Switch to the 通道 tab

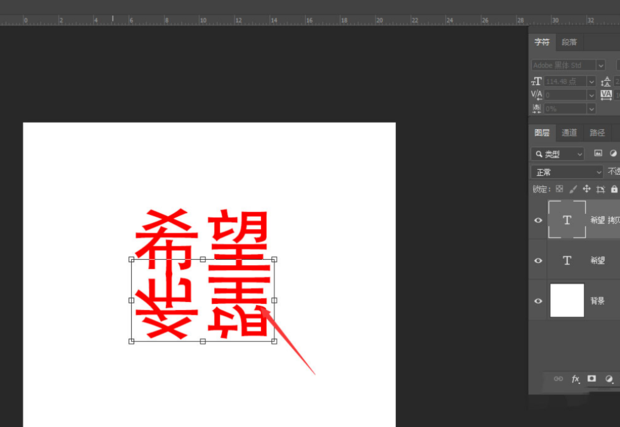pyautogui.click(x=569, y=133)
